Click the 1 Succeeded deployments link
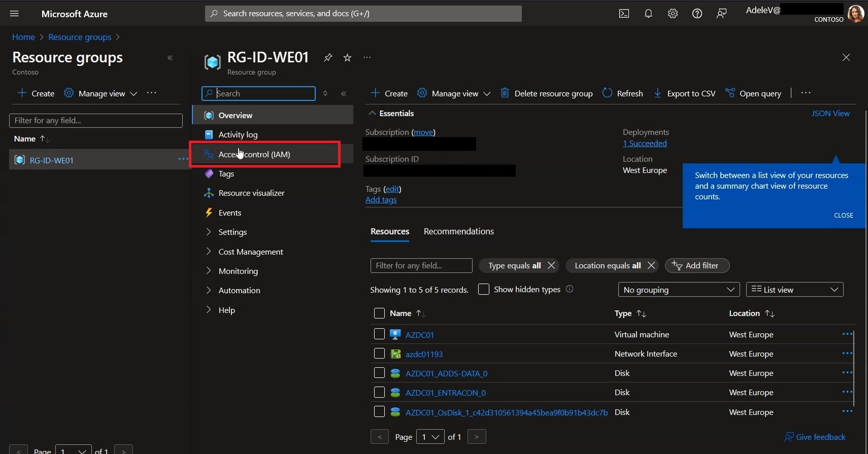 point(645,143)
